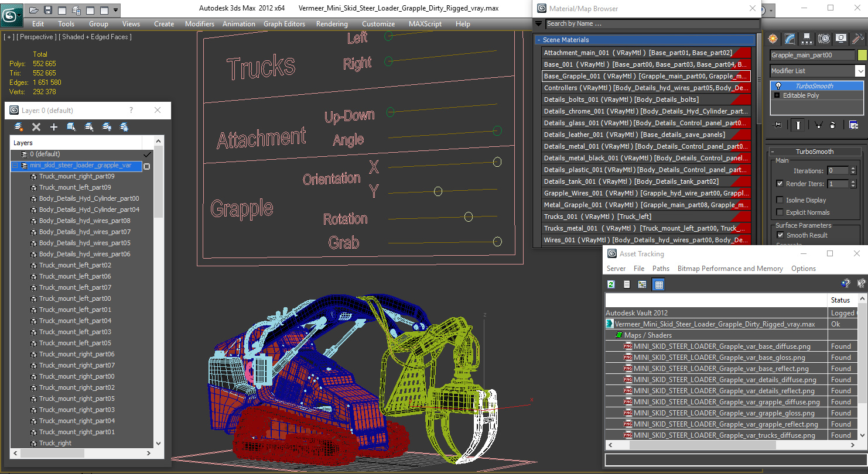Viewport: 868px width, 474px height.
Task: Select MINI_SKID_STEER_LOADER_Grapple_var_base_gloss.png asset row
Action: click(719, 358)
